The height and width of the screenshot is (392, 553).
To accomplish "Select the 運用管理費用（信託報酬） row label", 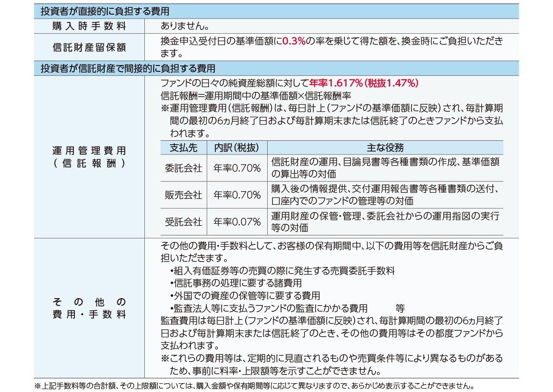I will coord(89,157).
